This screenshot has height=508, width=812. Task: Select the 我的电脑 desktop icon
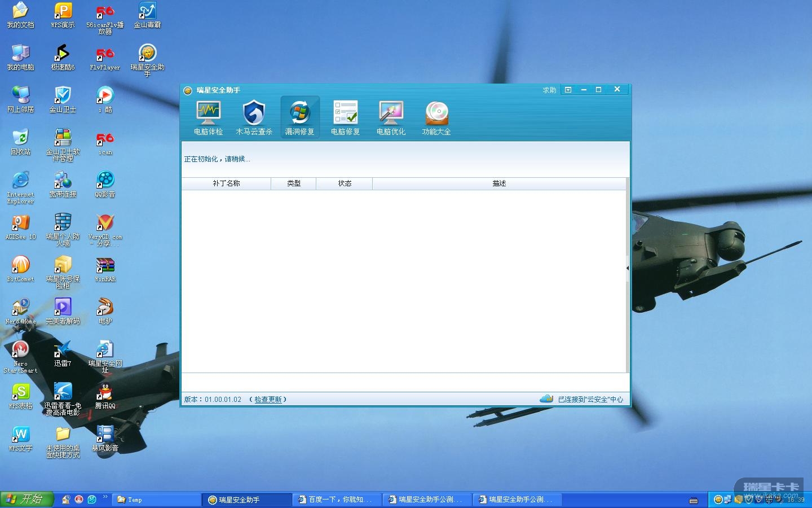(20, 58)
